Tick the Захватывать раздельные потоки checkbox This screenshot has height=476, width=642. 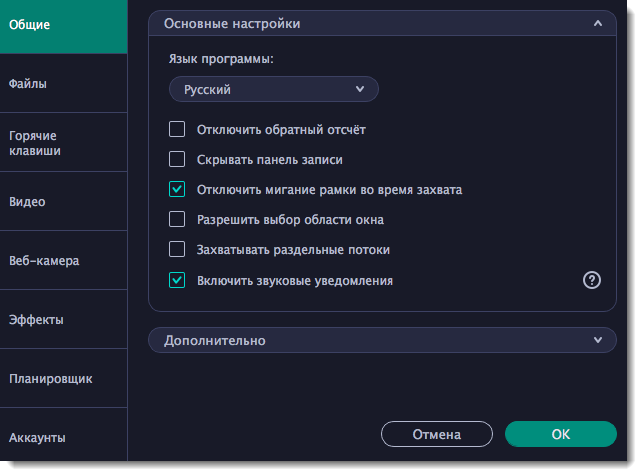coord(177,249)
